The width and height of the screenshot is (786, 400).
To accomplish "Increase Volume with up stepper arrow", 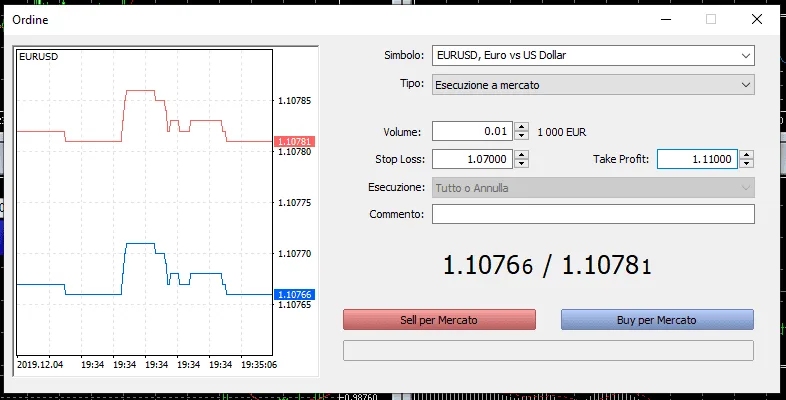I will click(521, 127).
